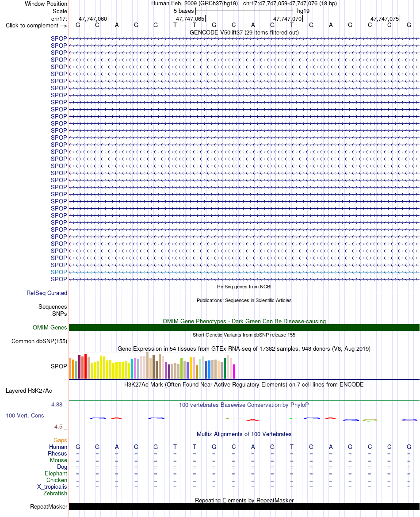Click the 4.88 upper conservation scale value
Screen dimensions: 420x517
click(57, 405)
